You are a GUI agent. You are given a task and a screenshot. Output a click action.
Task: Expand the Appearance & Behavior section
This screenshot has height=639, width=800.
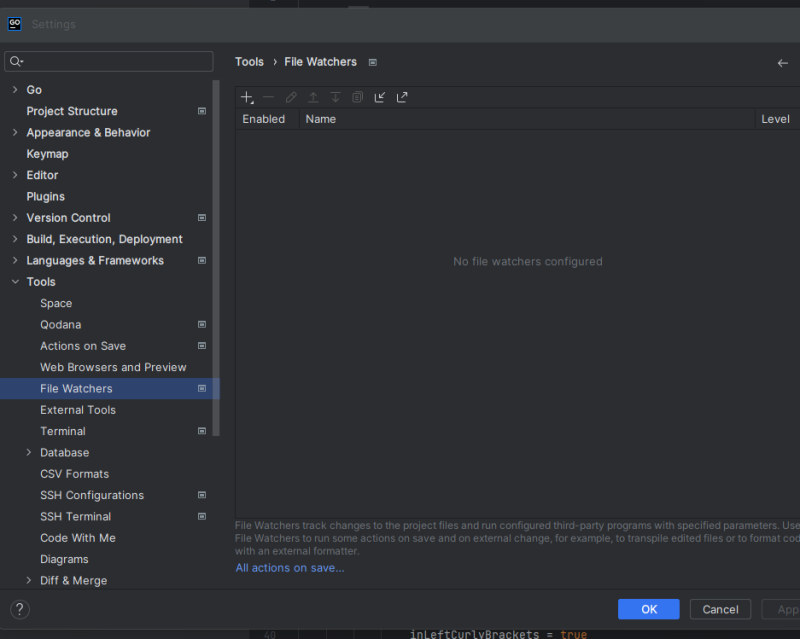15,133
